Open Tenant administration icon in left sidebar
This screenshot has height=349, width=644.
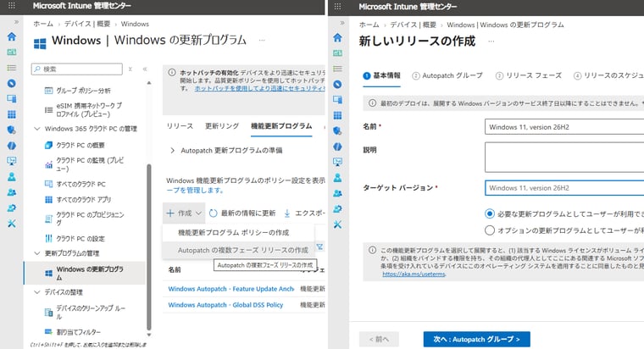click(12, 208)
